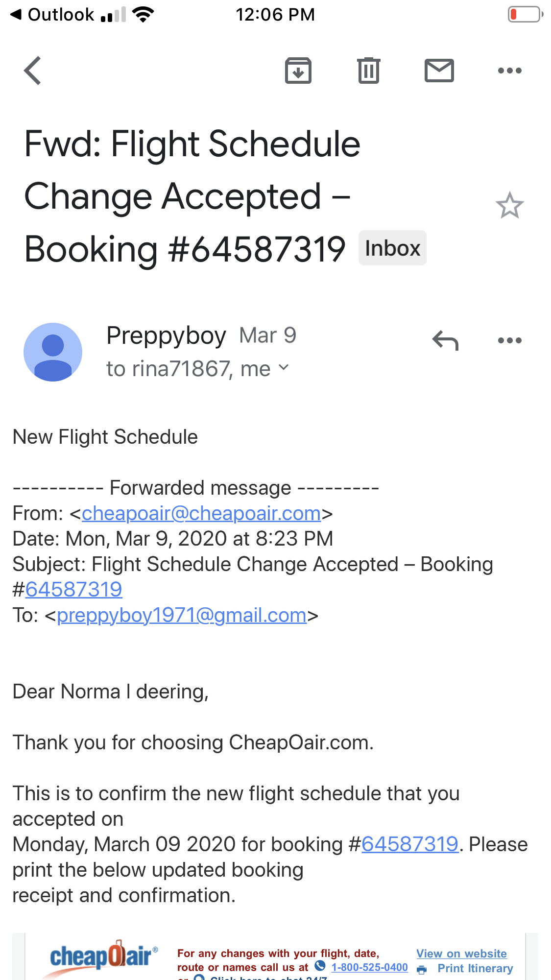Tap booking number link in the Subject line
Viewport: 551px width, 980px height.
tap(73, 590)
